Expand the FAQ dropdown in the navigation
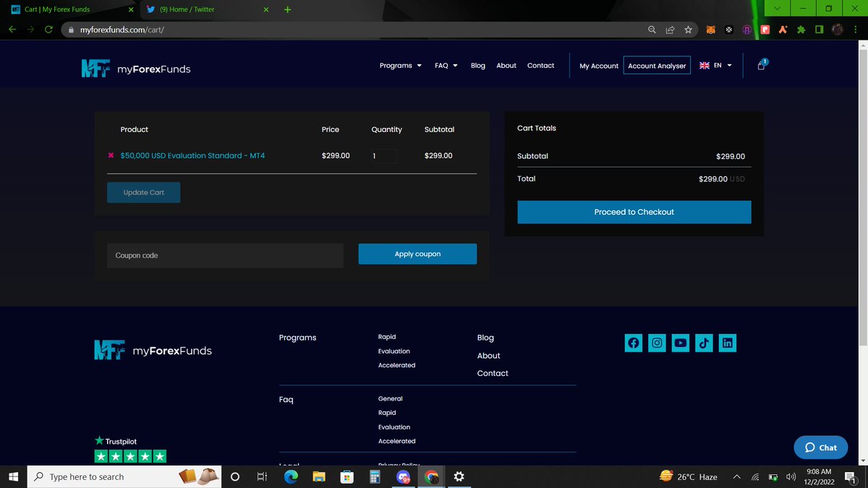This screenshot has height=488, width=868. point(446,66)
